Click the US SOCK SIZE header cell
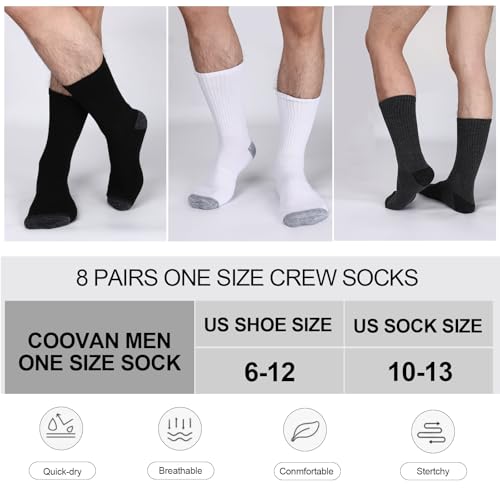500x500 pixels. pos(419,324)
